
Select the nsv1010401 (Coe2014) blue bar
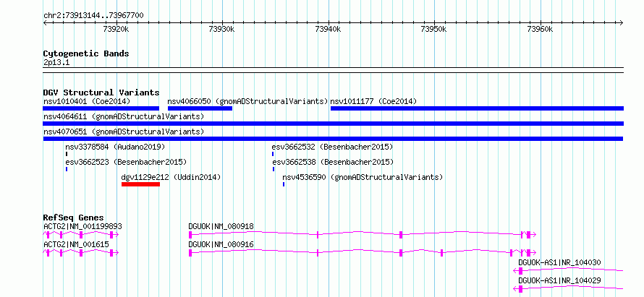click(x=101, y=108)
